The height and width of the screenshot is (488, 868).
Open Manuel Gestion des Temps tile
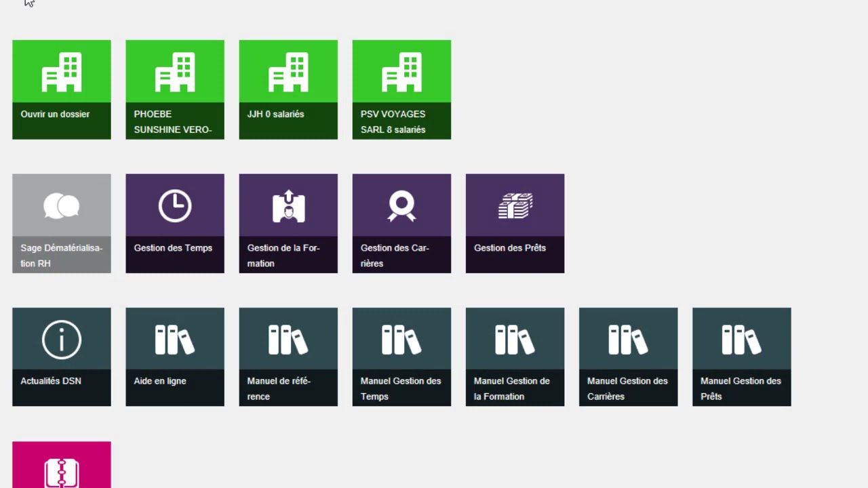point(401,357)
